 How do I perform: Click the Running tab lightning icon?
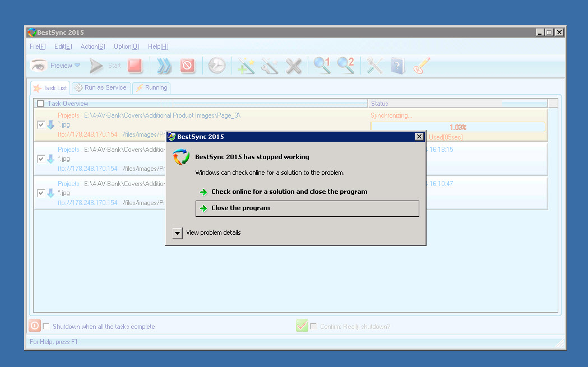pos(140,88)
